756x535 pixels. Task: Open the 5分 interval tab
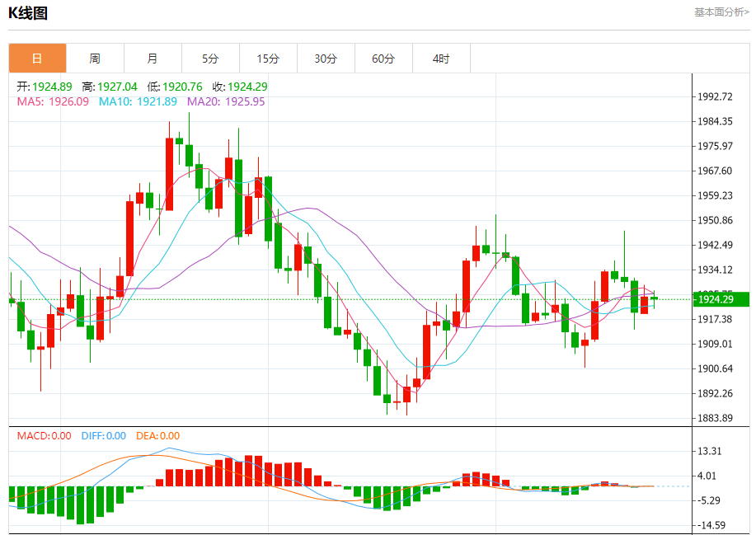click(x=210, y=59)
